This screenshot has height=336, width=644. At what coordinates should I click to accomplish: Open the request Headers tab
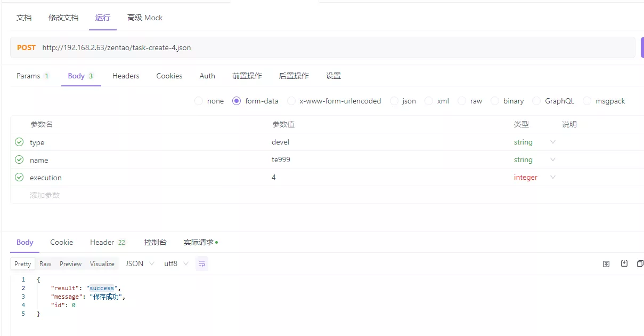tap(126, 76)
